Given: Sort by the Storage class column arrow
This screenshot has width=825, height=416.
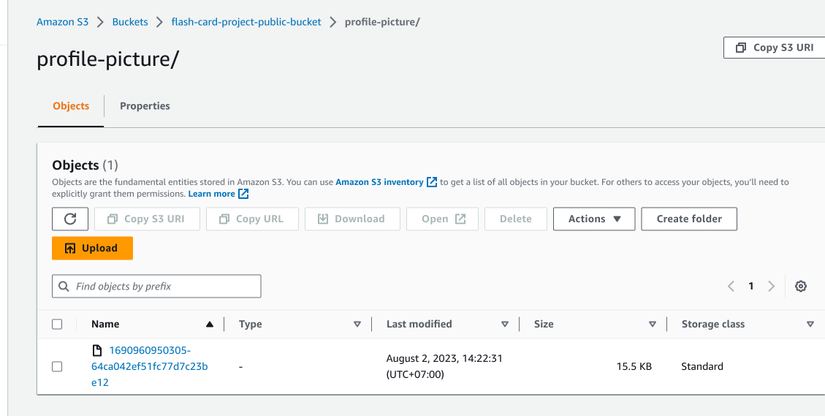Looking at the screenshot, I should point(810,324).
